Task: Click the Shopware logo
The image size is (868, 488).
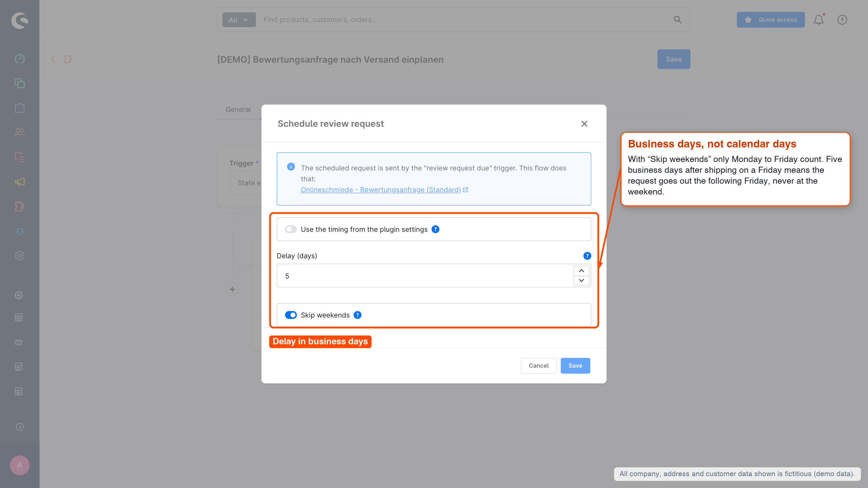Action: coord(20,20)
